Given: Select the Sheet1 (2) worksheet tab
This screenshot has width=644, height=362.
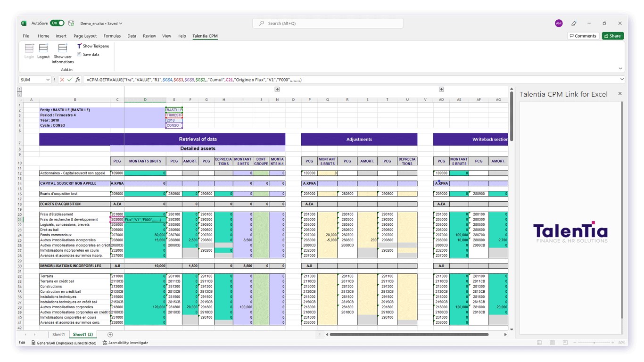Looking at the screenshot, I should click(83, 334).
